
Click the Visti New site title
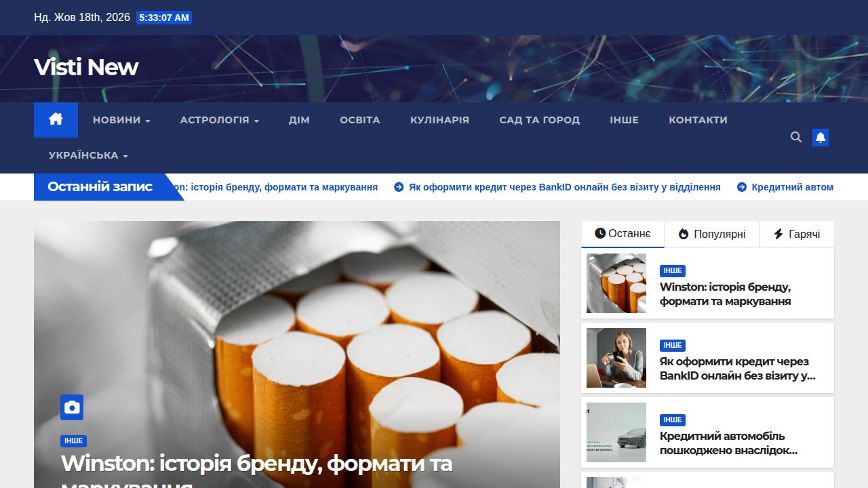[x=86, y=67]
